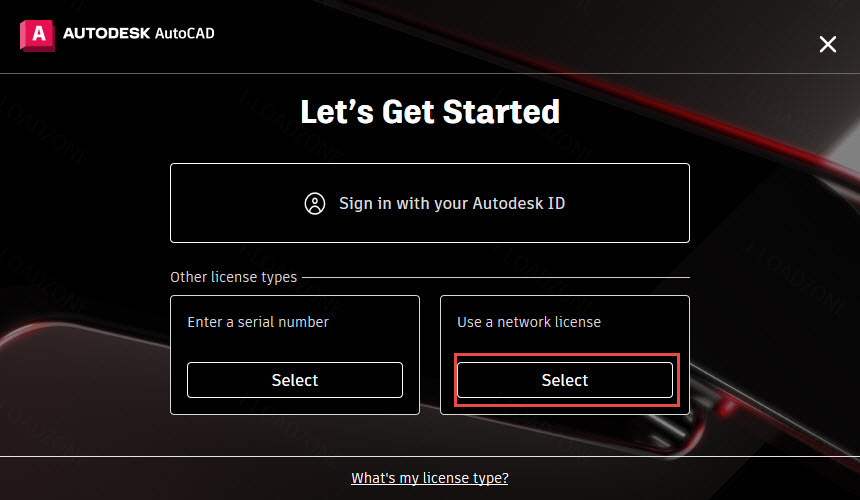Viewport: 860px width, 500px height.
Task: Click blank area left of the sign-in icon
Action: coord(230,204)
